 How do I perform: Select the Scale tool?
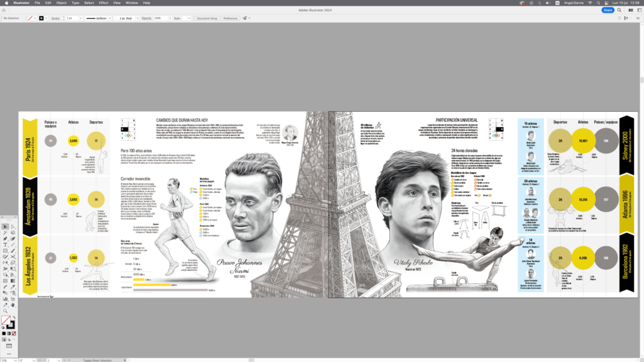13,263
